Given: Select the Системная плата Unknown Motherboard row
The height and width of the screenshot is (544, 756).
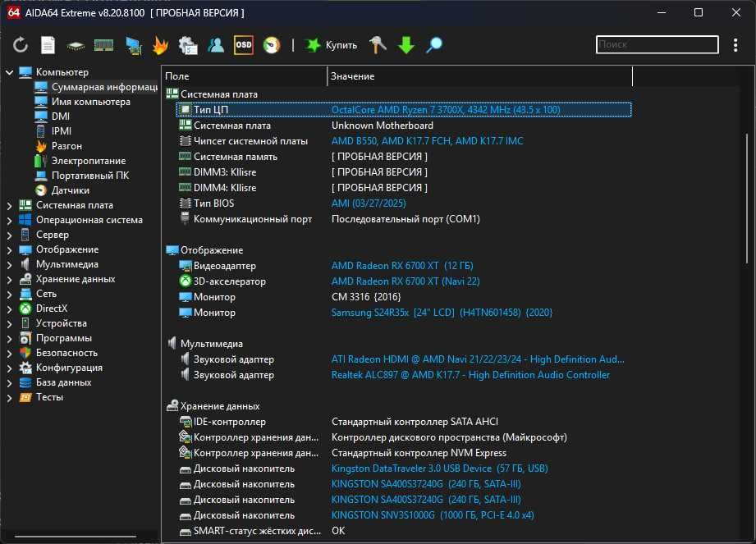Looking at the screenshot, I should coord(404,126).
